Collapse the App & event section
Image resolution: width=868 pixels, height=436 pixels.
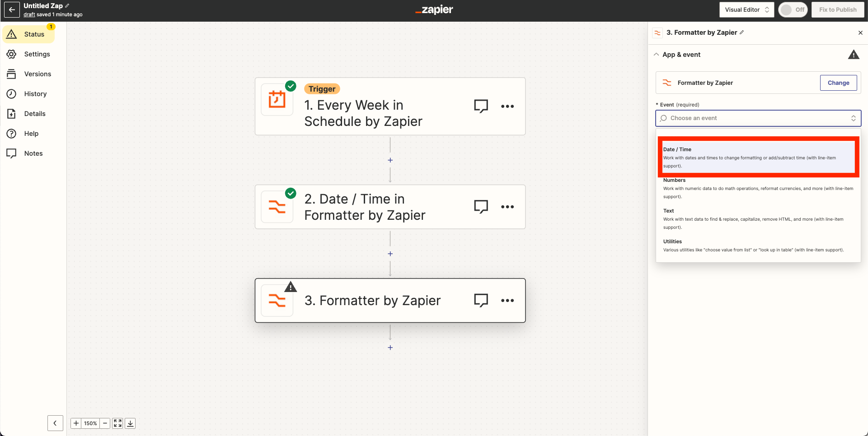[656, 55]
